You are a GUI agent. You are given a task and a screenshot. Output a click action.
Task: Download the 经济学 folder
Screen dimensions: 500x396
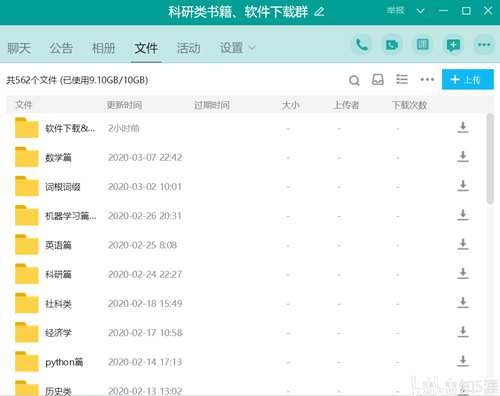(x=463, y=332)
